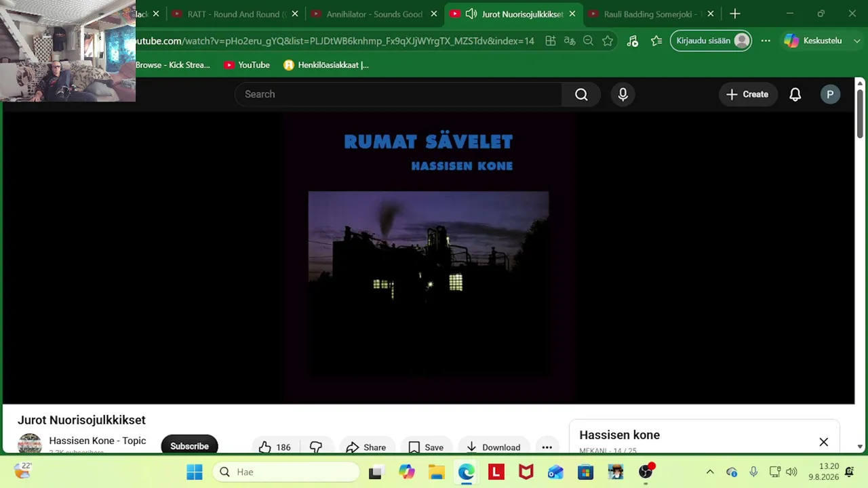This screenshot has width=868, height=488.
Task: Click the browser address bar URL
Action: pos(335,41)
